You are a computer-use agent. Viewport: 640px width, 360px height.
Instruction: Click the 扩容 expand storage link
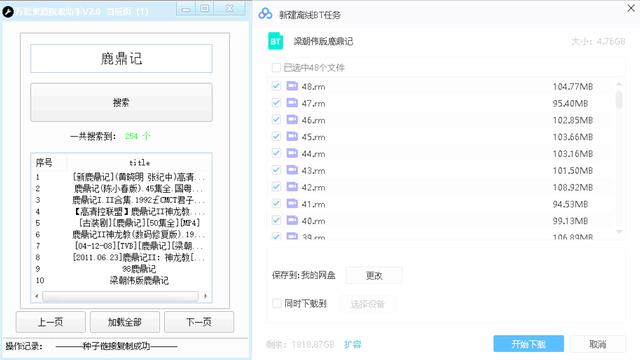352,344
